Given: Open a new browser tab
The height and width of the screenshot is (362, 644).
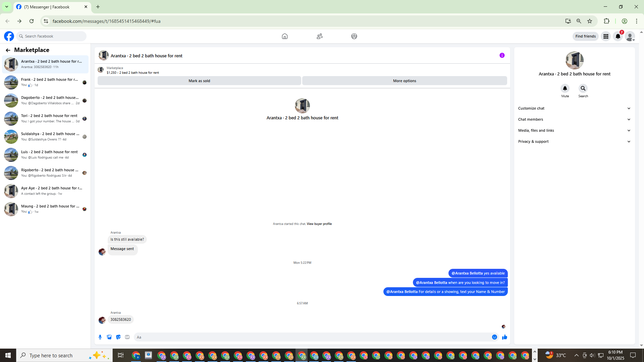Looking at the screenshot, I should click(98, 7).
